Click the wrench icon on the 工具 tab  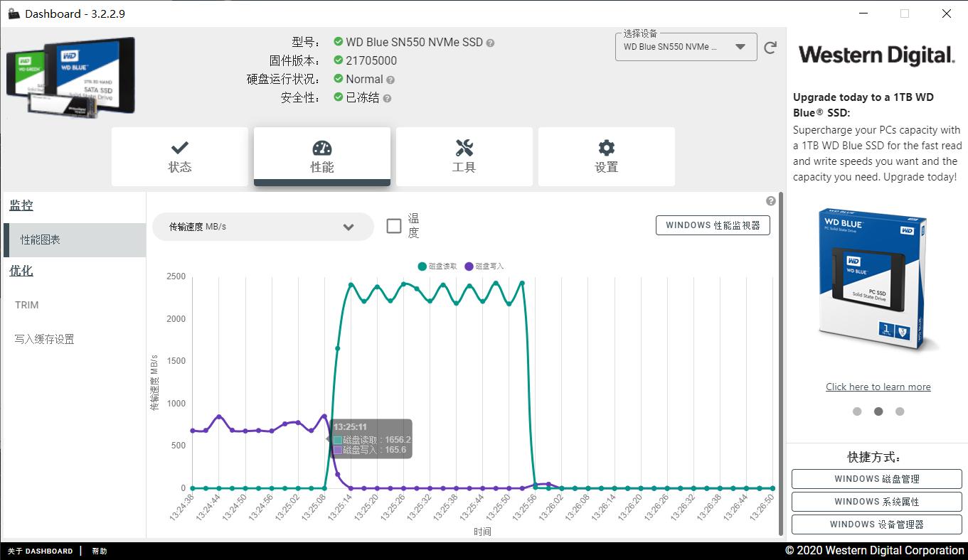pyautogui.click(x=464, y=147)
